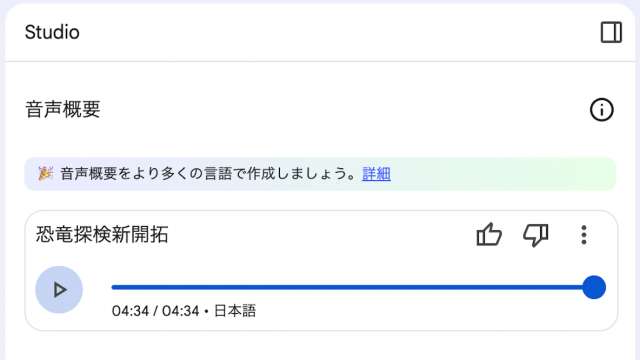Click the blue slider handle at track end
640x360 pixels.
click(594, 287)
